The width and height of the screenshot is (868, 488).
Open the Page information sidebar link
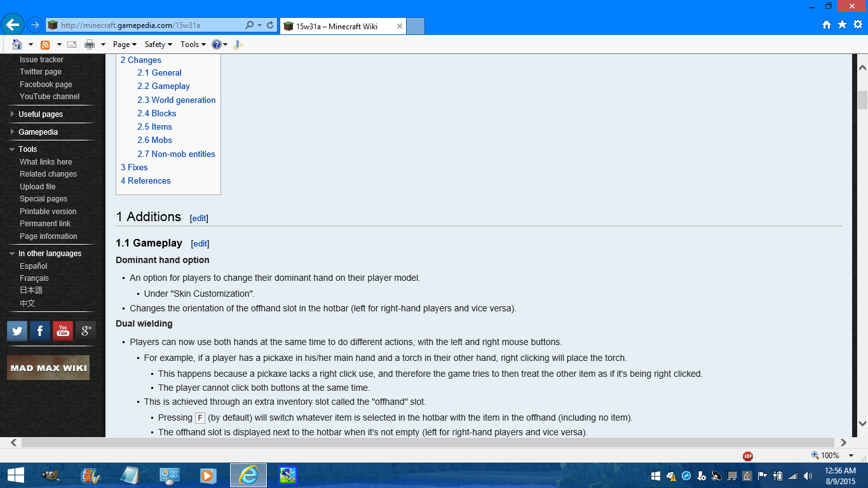click(48, 236)
